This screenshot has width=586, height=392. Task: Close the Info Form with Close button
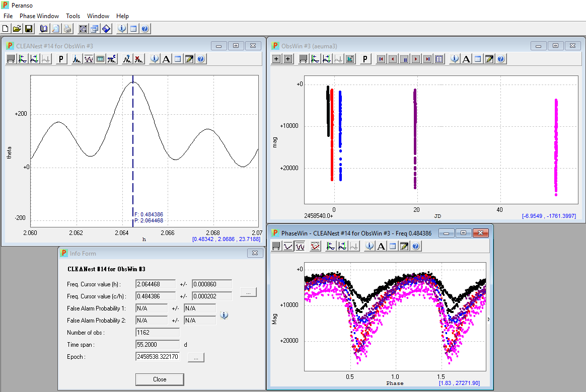point(160,379)
